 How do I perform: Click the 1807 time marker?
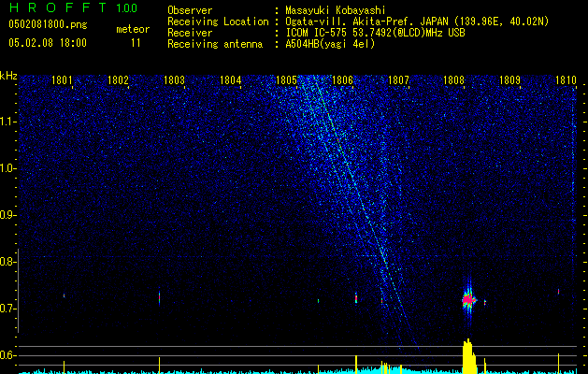pyautogui.click(x=398, y=79)
